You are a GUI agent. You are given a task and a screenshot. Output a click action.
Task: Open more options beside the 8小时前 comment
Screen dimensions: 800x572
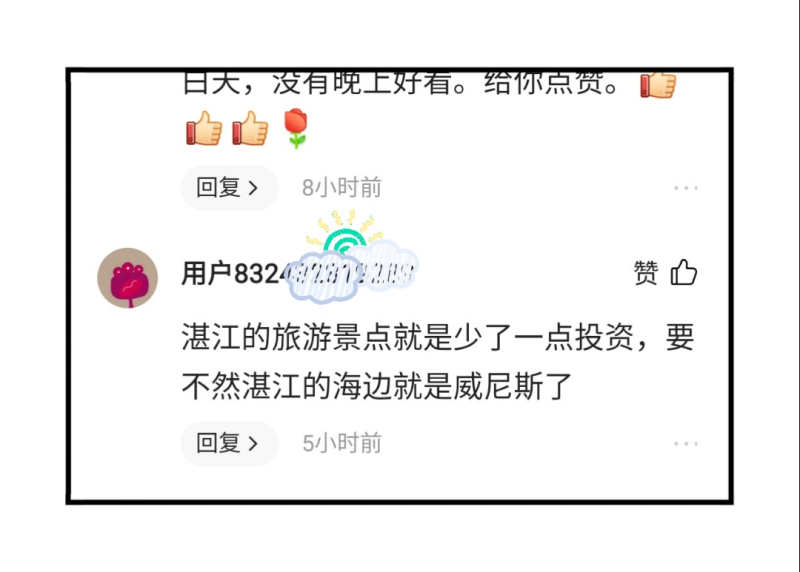pyautogui.click(x=685, y=188)
